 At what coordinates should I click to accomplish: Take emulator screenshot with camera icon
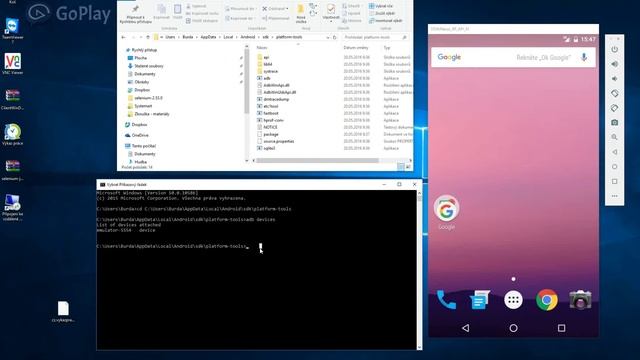point(614,122)
